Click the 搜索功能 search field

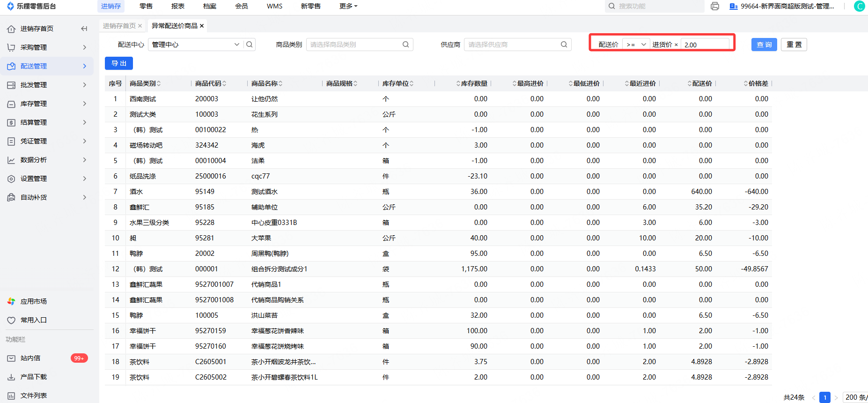pos(655,6)
